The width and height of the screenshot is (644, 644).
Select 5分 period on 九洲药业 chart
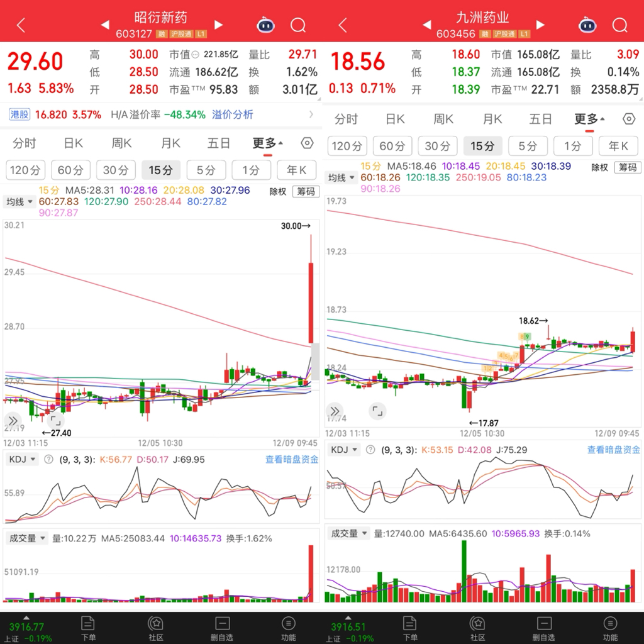point(528,146)
